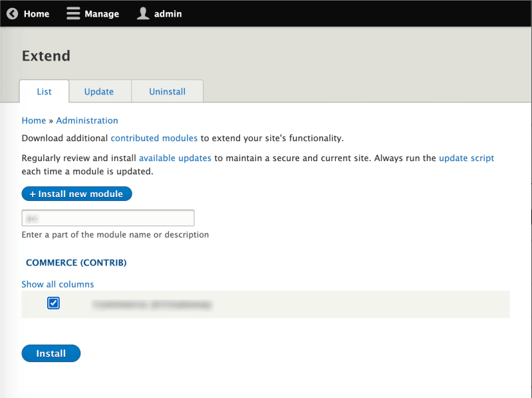Switch to the Update tab
The image size is (532, 398).
tap(98, 92)
